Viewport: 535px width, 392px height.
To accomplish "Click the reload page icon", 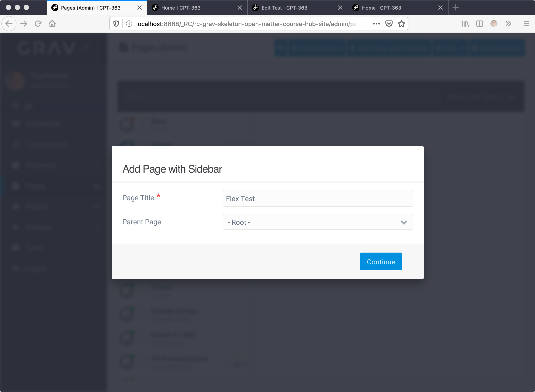I will tap(38, 23).
